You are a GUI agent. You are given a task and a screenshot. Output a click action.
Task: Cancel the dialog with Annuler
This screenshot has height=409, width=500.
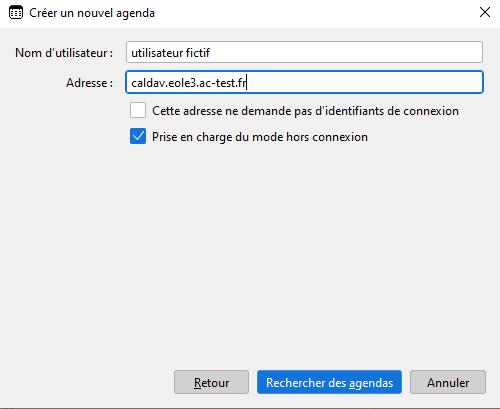click(x=448, y=382)
